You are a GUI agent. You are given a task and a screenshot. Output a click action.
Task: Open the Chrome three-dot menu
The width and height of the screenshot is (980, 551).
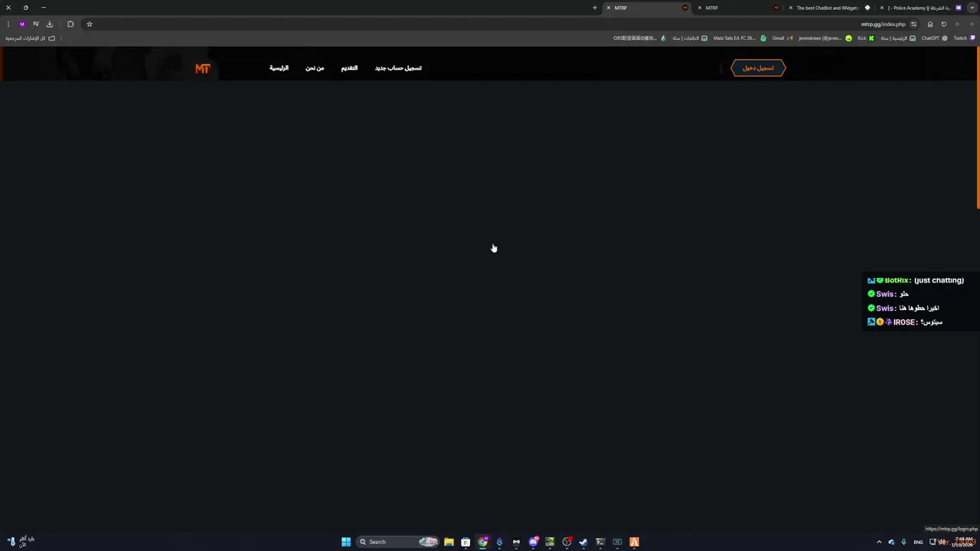[x=8, y=24]
